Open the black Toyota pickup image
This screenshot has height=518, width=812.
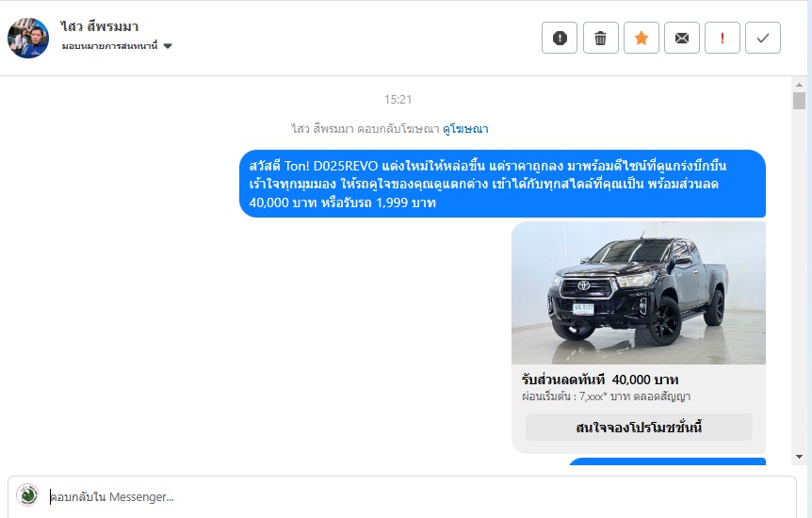(x=639, y=293)
